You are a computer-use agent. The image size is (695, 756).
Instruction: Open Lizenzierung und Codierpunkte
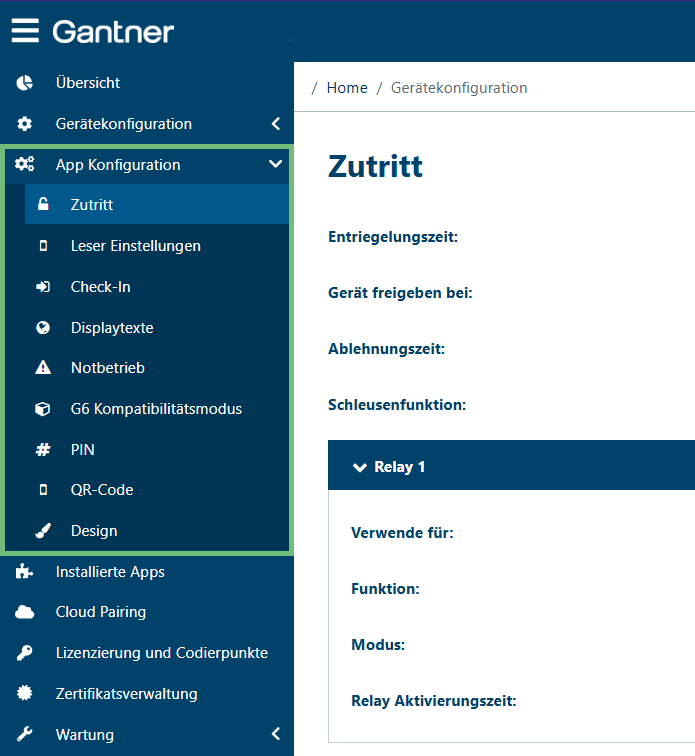pyautogui.click(x=162, y=653)
